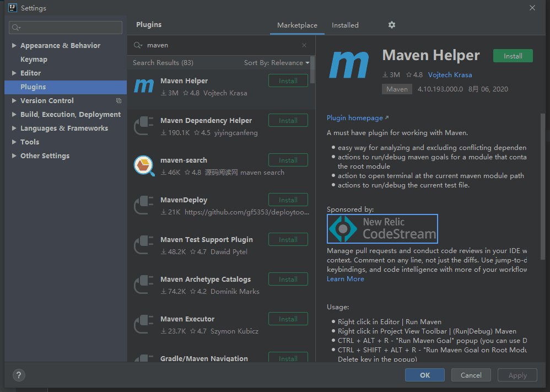Click the Maven Executor plug icon
Viewport: 550px width, 392px height.
(144, 324)
